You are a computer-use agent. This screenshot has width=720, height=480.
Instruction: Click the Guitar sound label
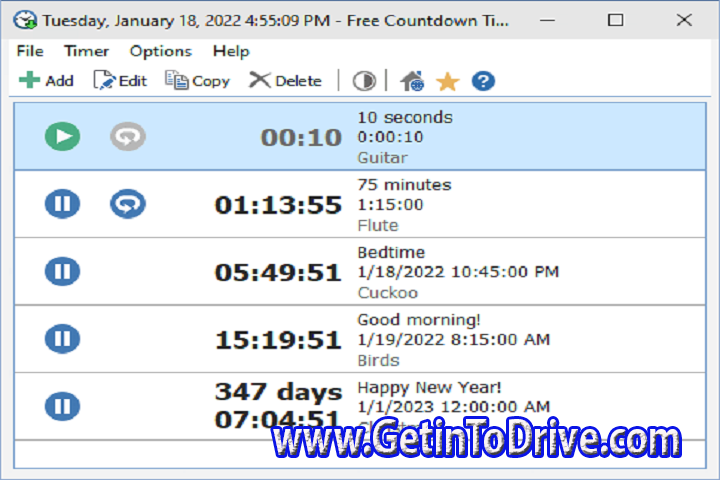[382, 158]
